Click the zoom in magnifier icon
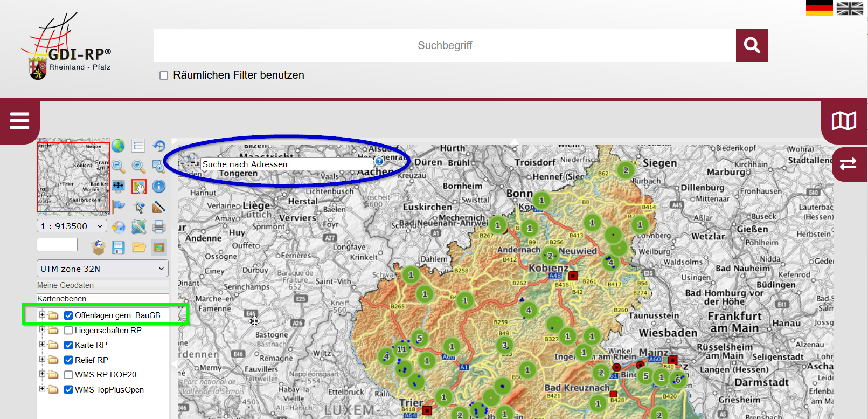The width and height of the screenshot is (868, 419). [x=138, y=167]
